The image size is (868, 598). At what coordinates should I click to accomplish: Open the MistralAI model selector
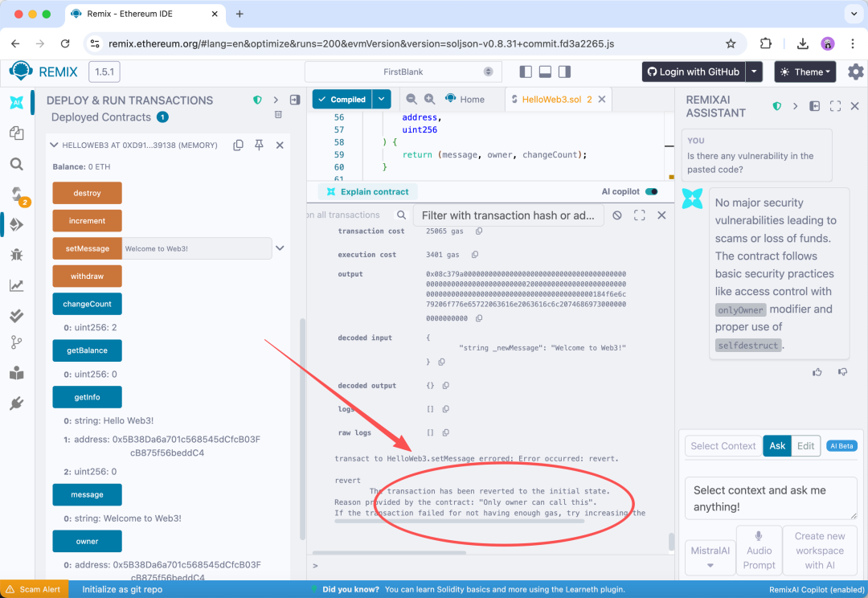tap(710, 556)
